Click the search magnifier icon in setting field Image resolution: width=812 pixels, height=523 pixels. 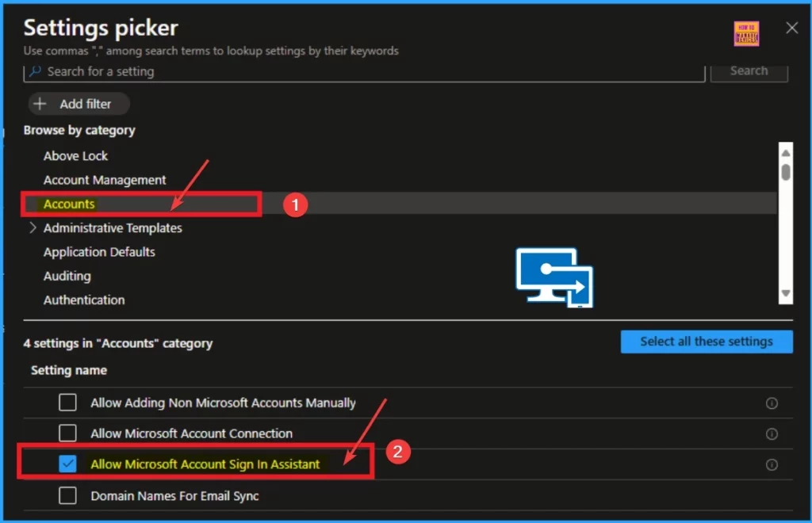(x=35, y=71)
